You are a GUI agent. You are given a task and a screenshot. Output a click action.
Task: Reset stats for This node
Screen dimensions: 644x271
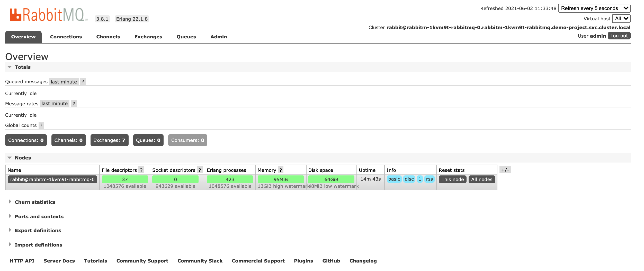point(452,180)
